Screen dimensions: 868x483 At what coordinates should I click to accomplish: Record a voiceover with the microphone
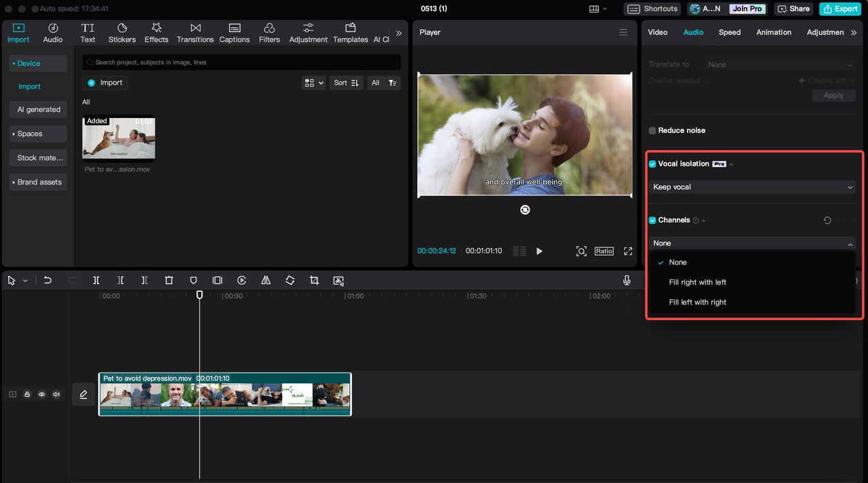click(x=627, y=280)
